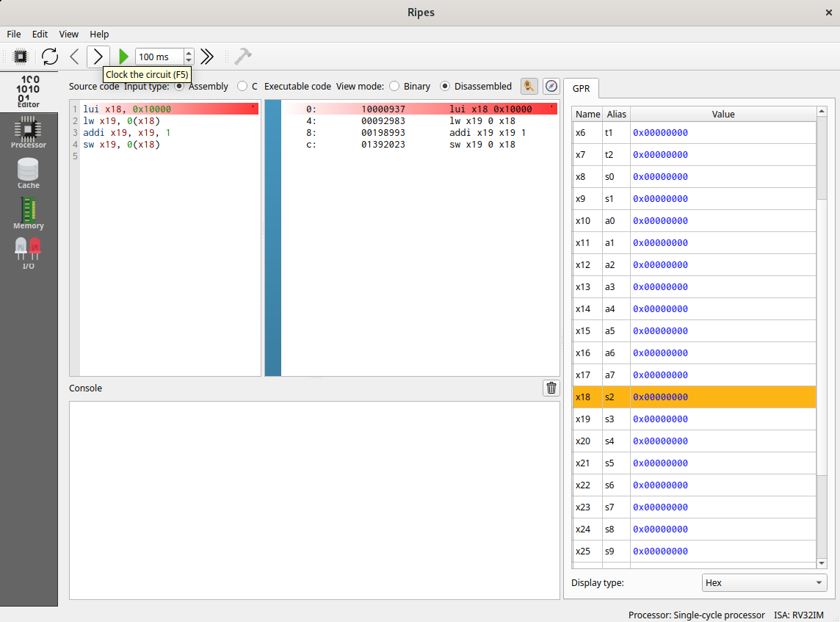Select the x13 a3 register value

point(723,287)
